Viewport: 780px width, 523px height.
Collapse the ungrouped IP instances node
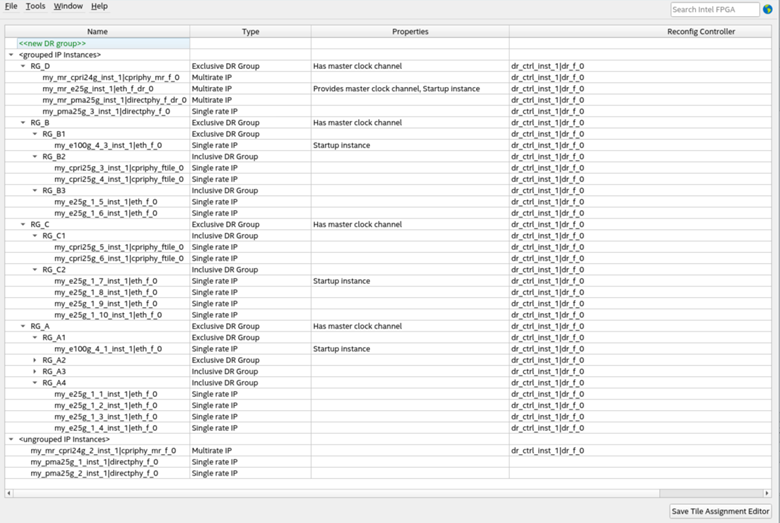(x=11, y=439)
